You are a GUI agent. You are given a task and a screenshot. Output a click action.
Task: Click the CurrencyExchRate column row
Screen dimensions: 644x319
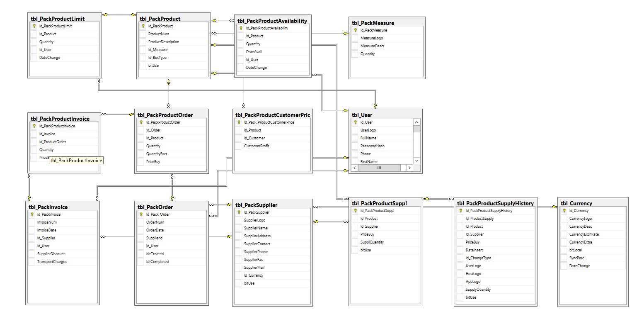tap(593, 234)
